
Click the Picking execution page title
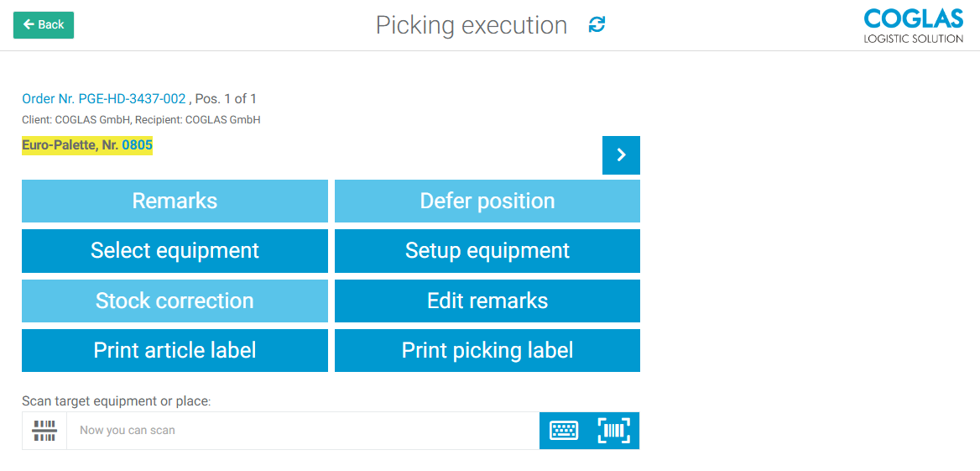(x=472, y=25)
